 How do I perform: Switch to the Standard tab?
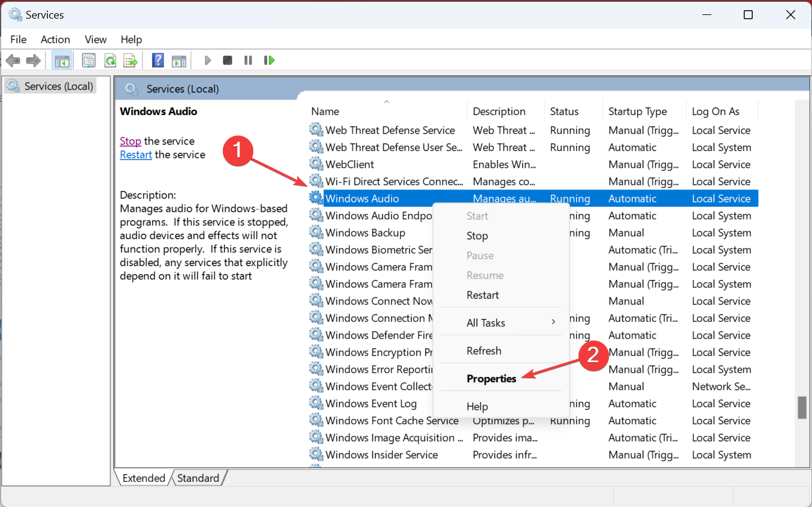click(x=198, y=478)
